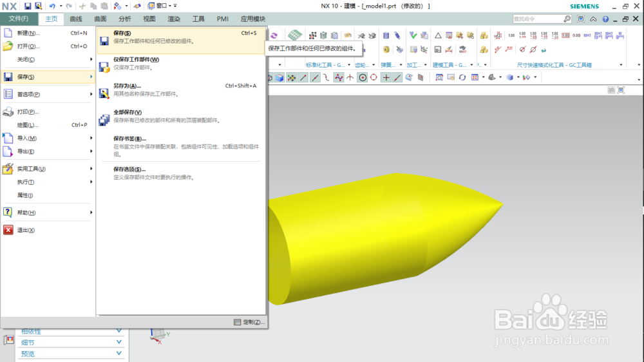The image size is (644, 362).
Task: Select 绘图(L) plot entry
Action: (48, 125)
